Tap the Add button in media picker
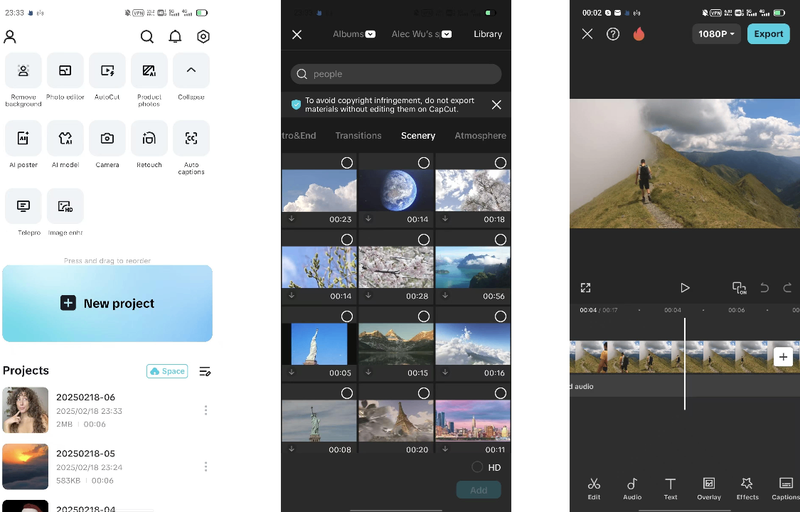This screenshot has height=512, width=800. coord(479,490)
